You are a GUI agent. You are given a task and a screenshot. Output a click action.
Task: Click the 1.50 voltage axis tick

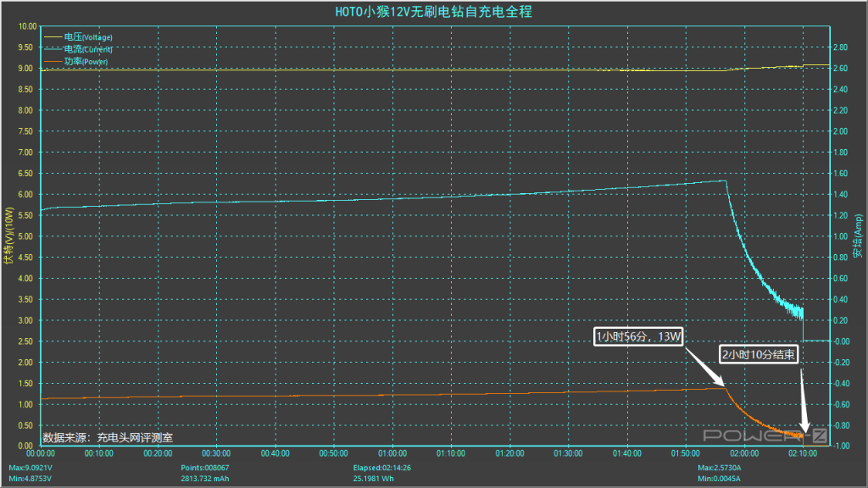click(25, 384)
